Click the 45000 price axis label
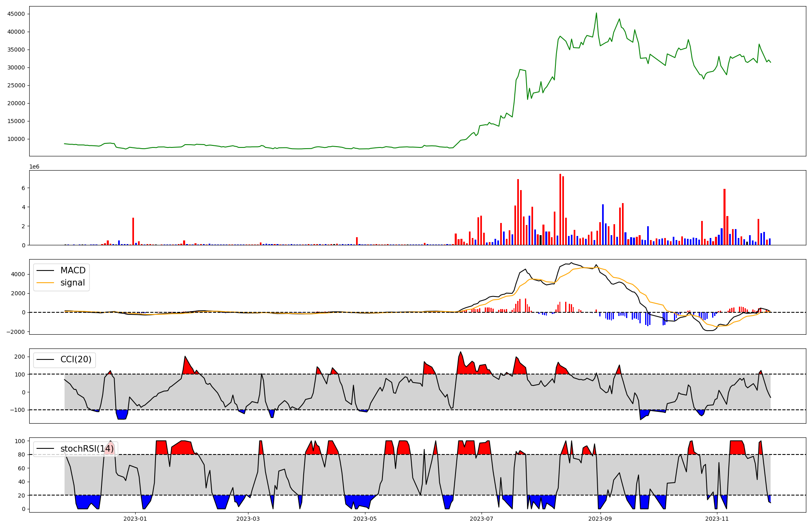812x528 pixels. [x=16, y=14]
